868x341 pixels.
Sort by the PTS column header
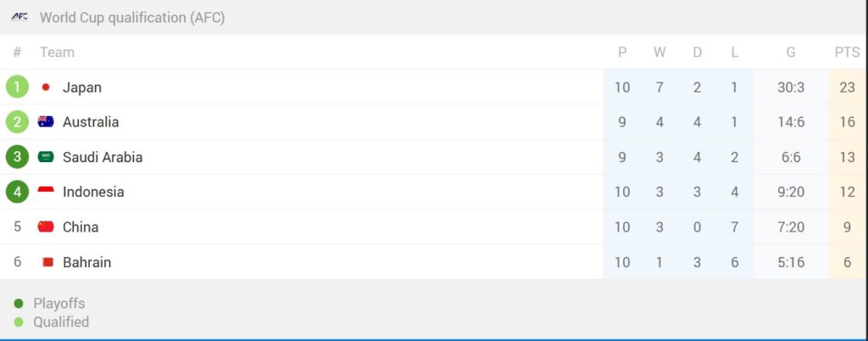(x=847, y=53)
